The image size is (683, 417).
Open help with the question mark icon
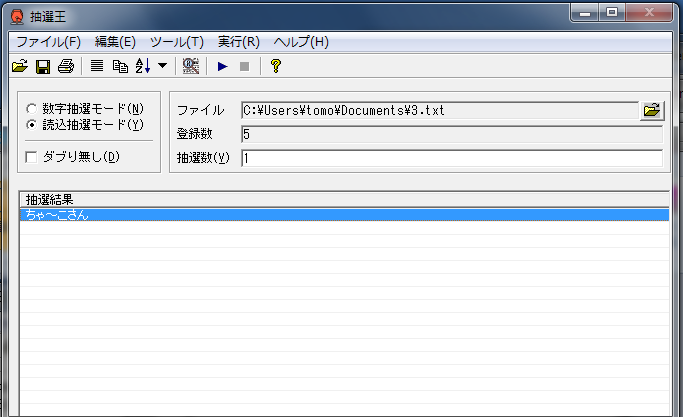coord(276,66)
